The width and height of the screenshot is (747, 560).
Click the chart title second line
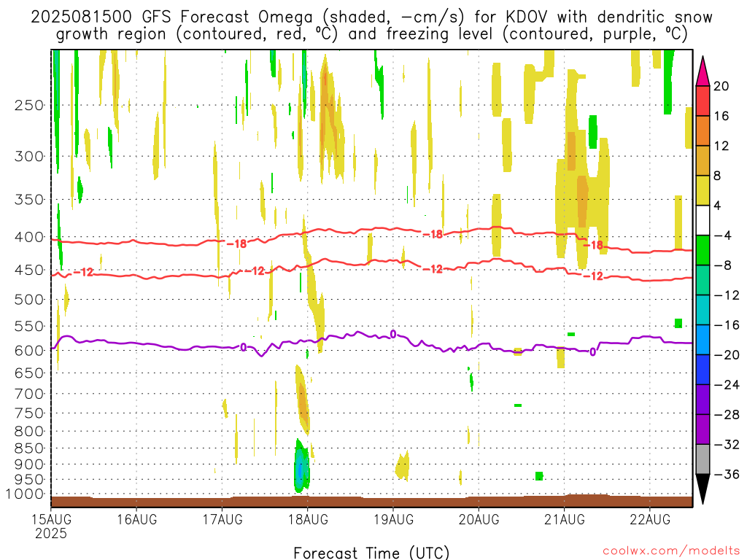(x=371, y=34)
